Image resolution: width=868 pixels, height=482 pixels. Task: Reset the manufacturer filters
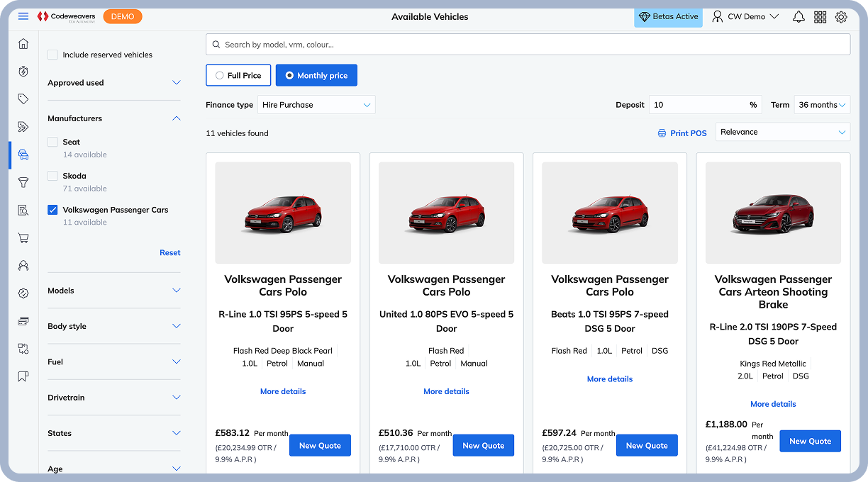pos(170,253)
